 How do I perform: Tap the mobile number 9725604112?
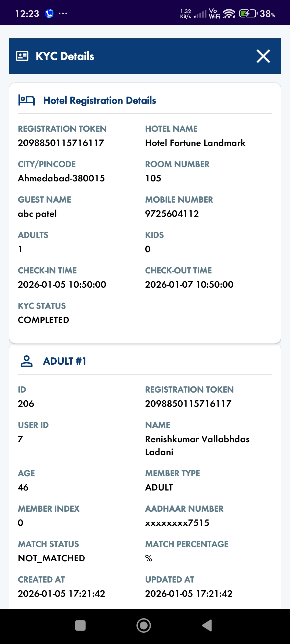coord(172,214)
